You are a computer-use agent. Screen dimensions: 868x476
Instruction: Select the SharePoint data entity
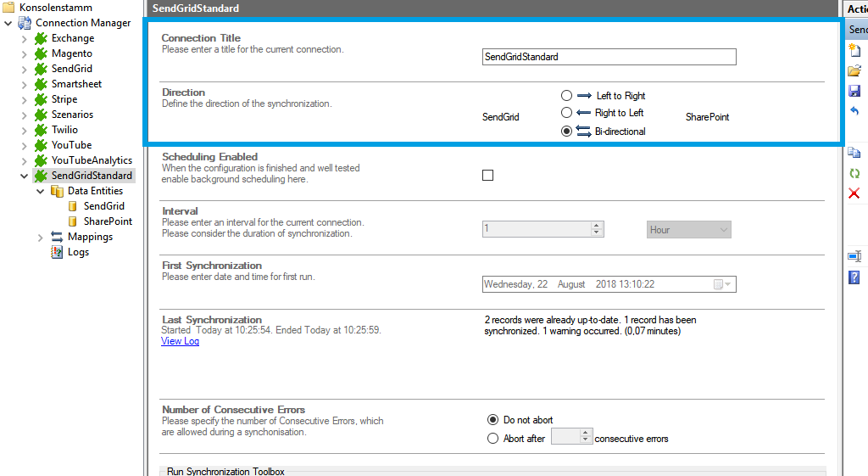point(108,221)
